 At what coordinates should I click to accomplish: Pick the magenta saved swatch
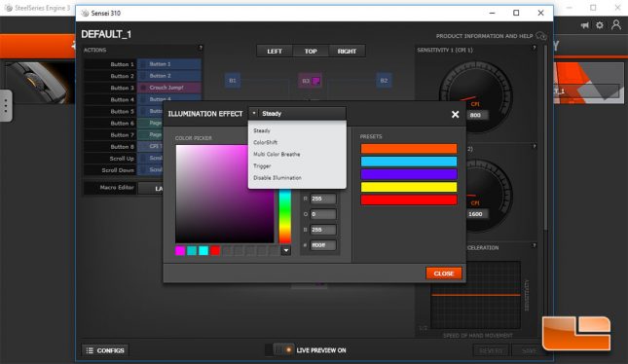(x=180, y=251)
